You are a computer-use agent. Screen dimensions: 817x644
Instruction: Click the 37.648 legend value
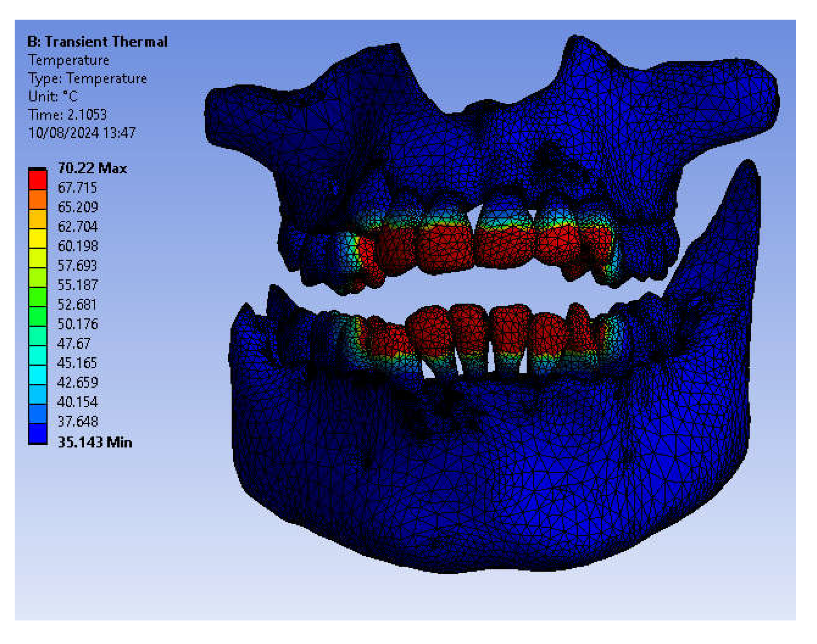click(77, 421)
